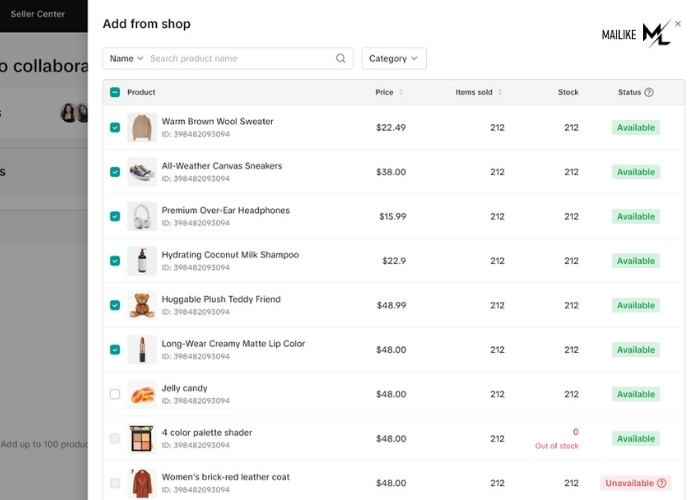Sort by Price column arrows
Viewport: 700px width, 500px height.
coord(401,92)
